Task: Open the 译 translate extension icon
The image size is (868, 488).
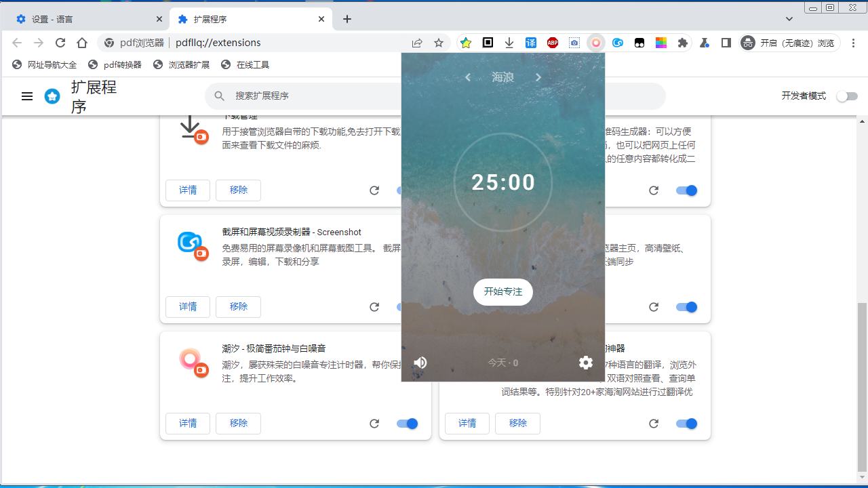Action: pyautogui.click(x=531, y=42)
